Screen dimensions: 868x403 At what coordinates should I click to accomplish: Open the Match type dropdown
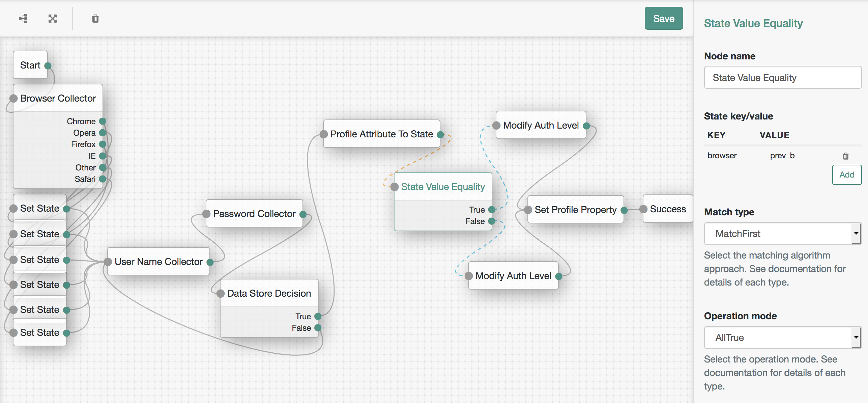pos(782,234)
